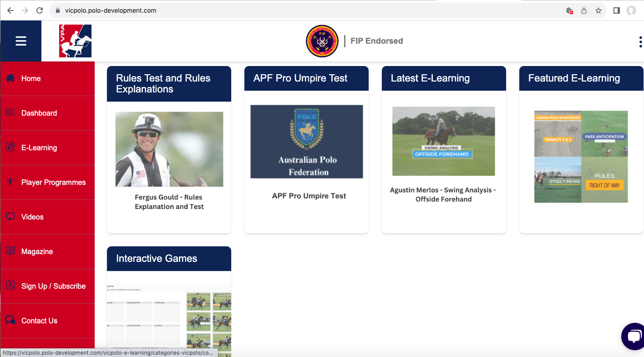The image size is (644, 357).
Task: Open the browser profile avatar
Action: pyautogui.click(x=631, y=10)
